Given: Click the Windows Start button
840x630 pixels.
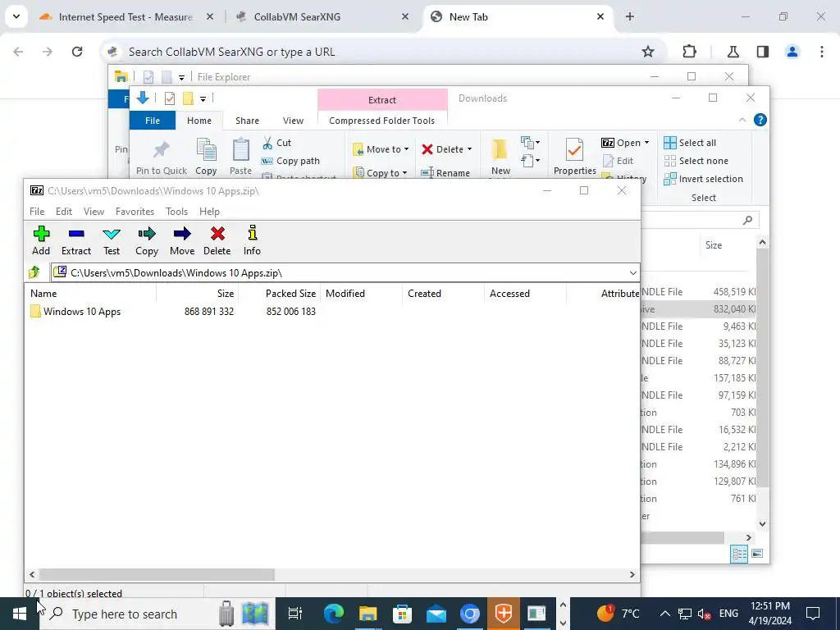Looking at the screenshot, I should [x=20, y=614].
